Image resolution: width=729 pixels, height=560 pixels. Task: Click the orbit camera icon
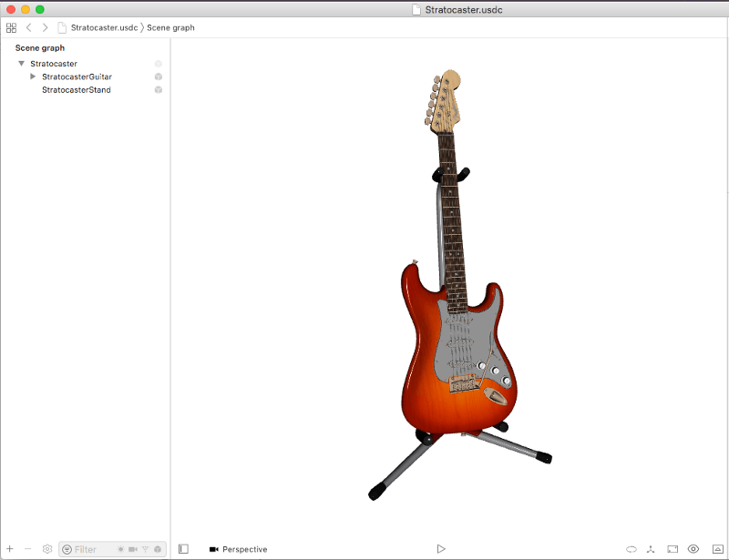[631, 549]
